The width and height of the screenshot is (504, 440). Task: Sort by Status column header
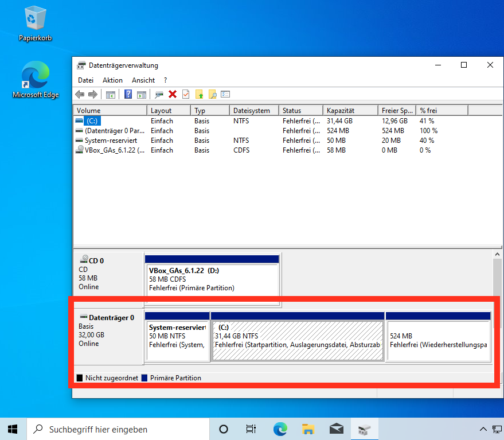(x=301, y=110)
